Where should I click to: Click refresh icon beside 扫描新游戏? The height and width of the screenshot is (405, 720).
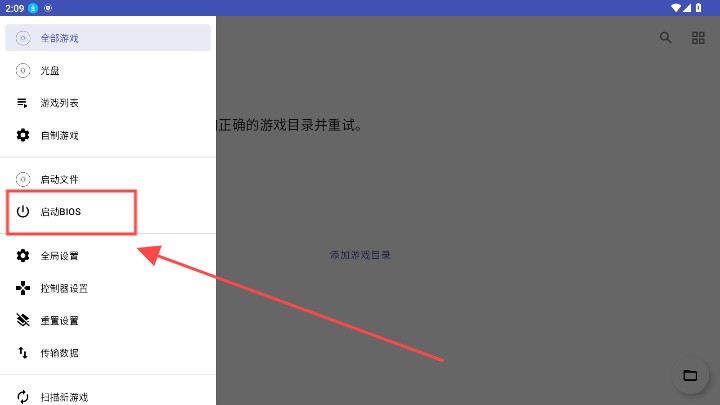point(23,397)
